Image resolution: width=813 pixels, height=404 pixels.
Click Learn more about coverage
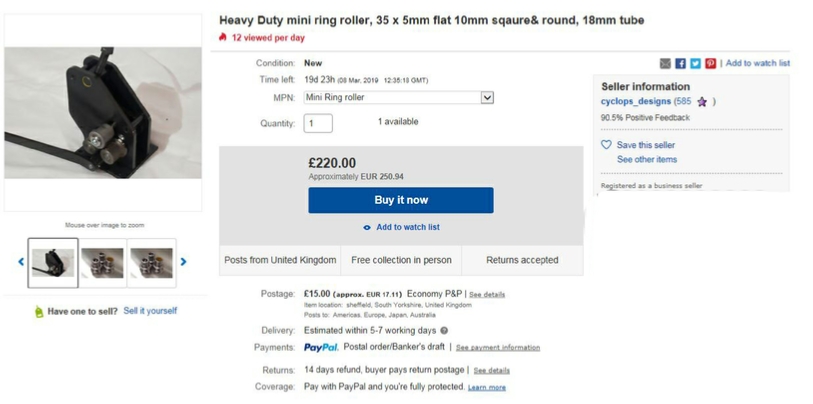[x=486, y=387]
